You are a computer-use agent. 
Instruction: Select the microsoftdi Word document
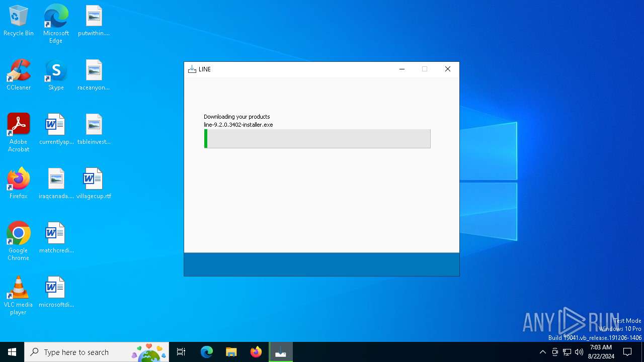pyautogui.click(x=56, y=293)
